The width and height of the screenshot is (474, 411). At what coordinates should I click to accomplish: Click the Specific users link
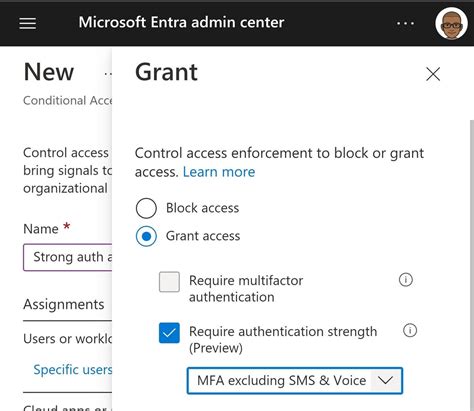(73, 370)
